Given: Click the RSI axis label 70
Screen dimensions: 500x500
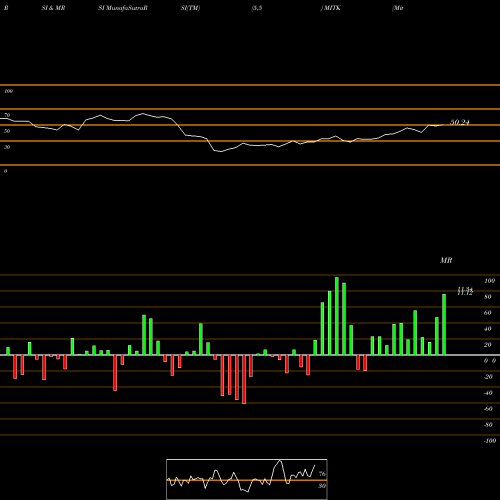Looking at the screenshot, I should tap(7, 115).
